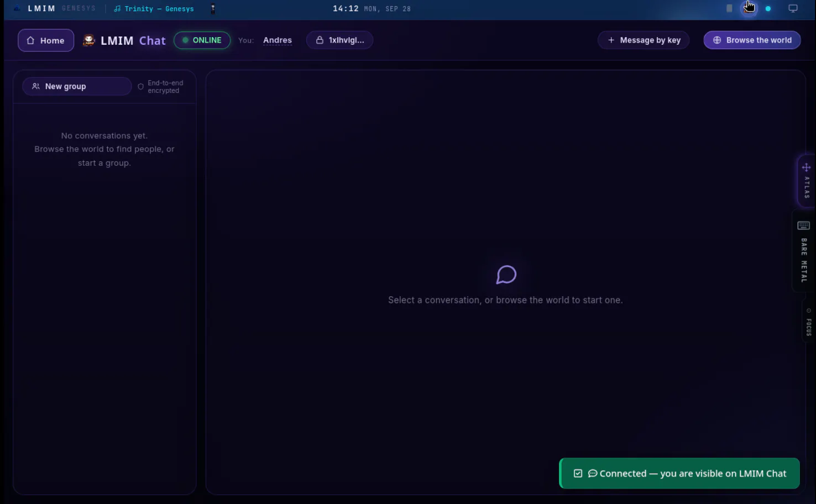The height and width of the screenshot is (504, 816).
Task: Edit the display name Andres
Action: click(278, 40)
